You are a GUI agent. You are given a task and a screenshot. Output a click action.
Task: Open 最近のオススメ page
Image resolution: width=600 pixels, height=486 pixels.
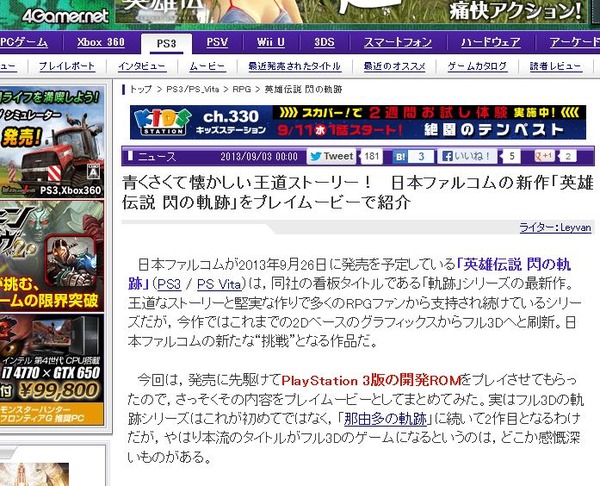click(x=394, y=66)
